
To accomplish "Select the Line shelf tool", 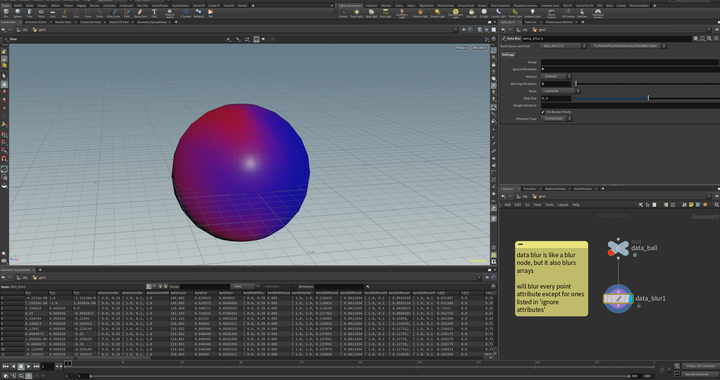I will pos(76,13).
